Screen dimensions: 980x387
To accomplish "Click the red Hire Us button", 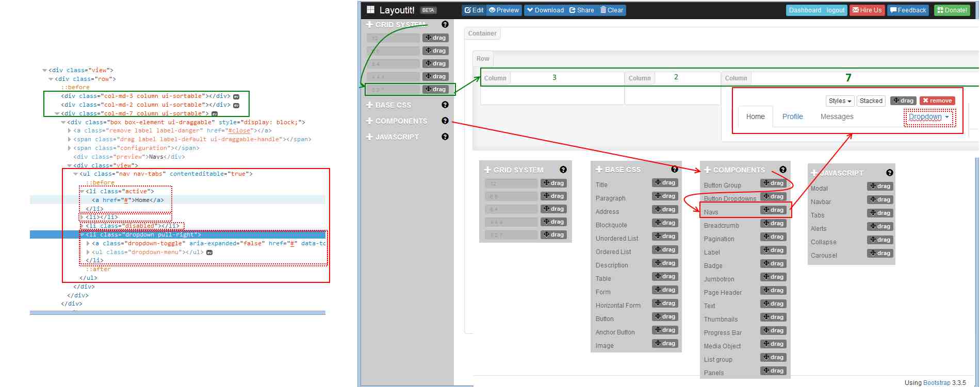I will 867,10.
